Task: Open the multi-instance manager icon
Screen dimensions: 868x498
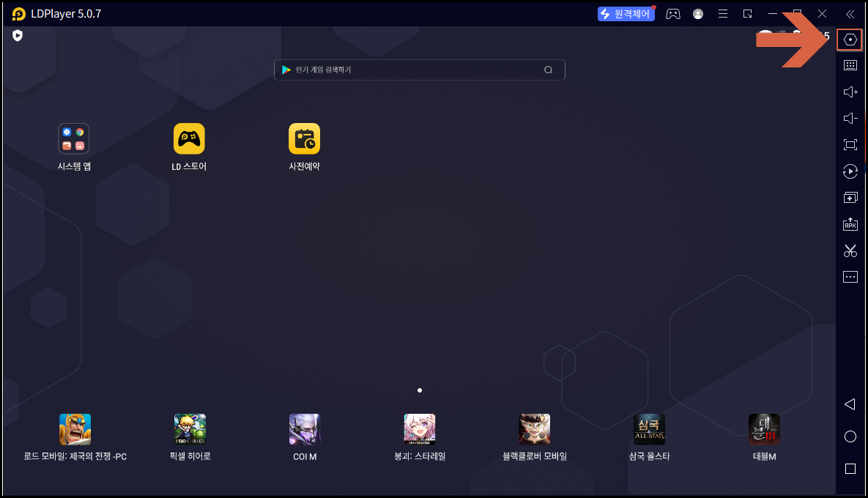Action: coord(850,198)
